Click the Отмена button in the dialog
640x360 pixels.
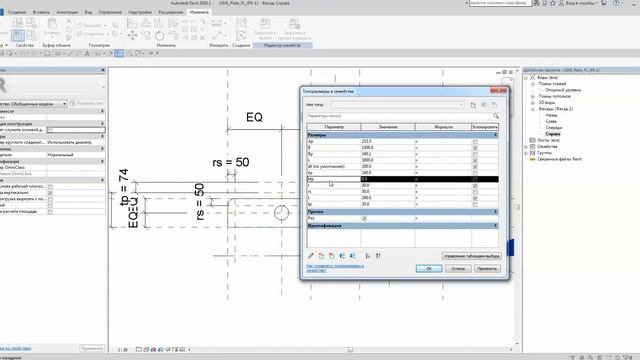[458, 269]
